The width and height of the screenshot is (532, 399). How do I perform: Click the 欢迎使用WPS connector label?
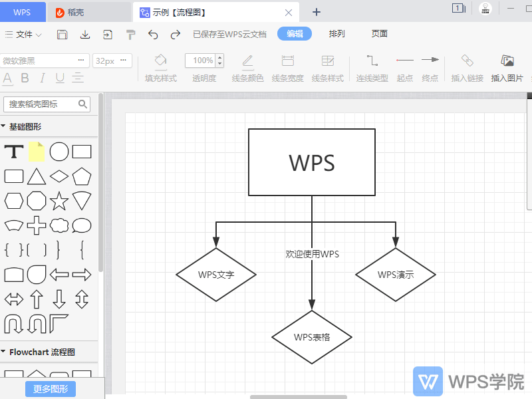(312, 254)
